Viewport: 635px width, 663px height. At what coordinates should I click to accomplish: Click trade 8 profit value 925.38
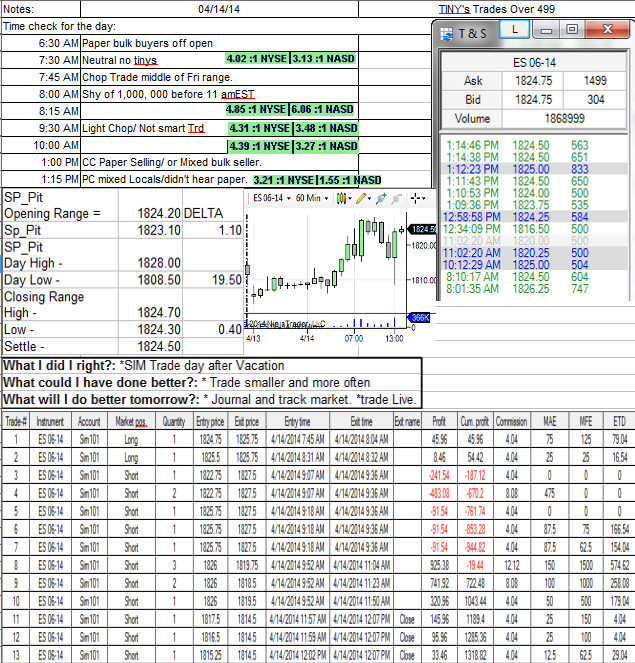(x=439, y=565)
